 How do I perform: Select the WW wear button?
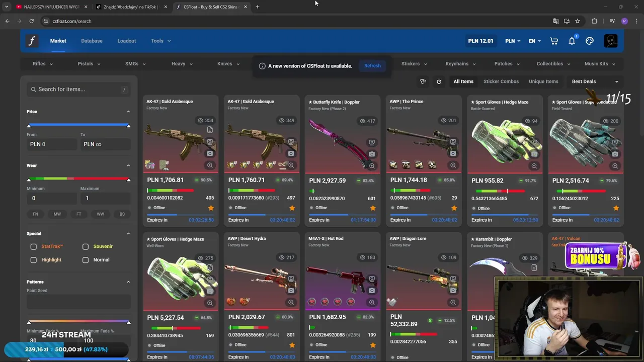click(101, 214)
